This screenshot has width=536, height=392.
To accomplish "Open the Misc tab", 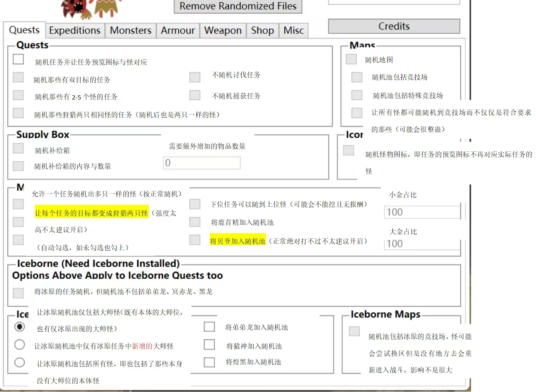I will (x=293, y=30).
